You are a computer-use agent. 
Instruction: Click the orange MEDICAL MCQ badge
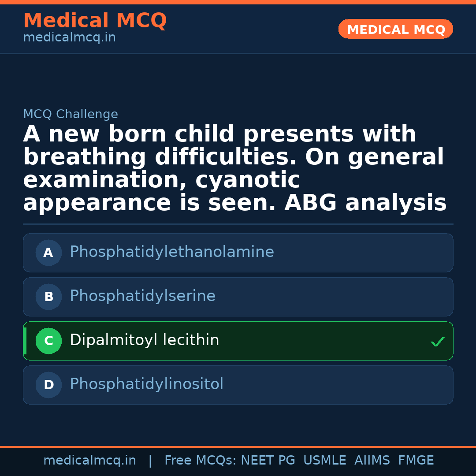coord(396,30)
